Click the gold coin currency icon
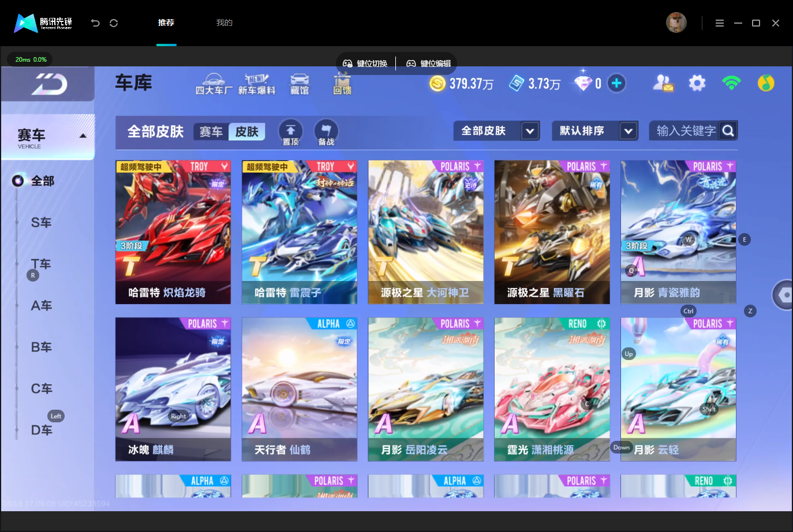793x532 pixels. (x=437, y=84)
